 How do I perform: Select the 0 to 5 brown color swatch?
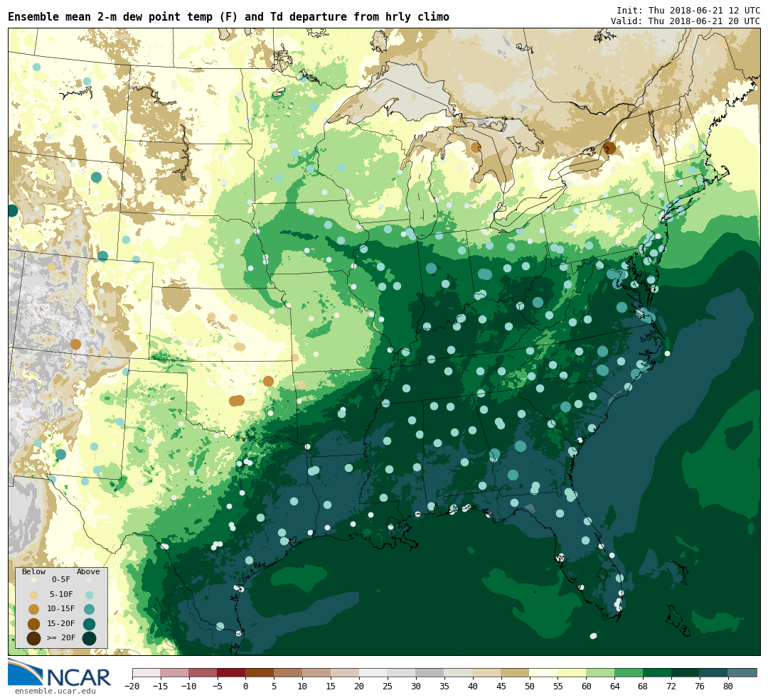coord(260,672)
